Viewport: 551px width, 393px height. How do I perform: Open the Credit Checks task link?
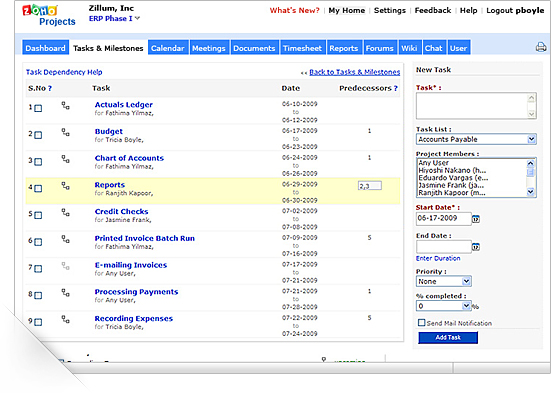coord(121,212)
